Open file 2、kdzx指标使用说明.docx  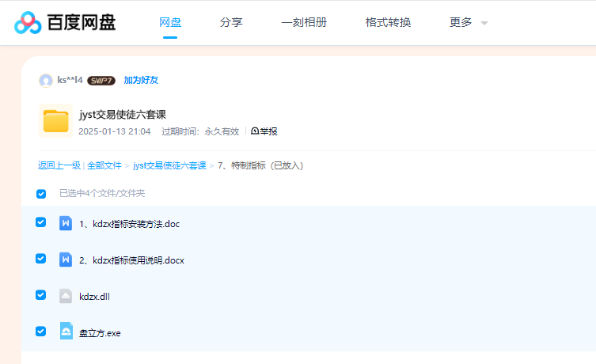pyautogui.click(x=131, y=260)
